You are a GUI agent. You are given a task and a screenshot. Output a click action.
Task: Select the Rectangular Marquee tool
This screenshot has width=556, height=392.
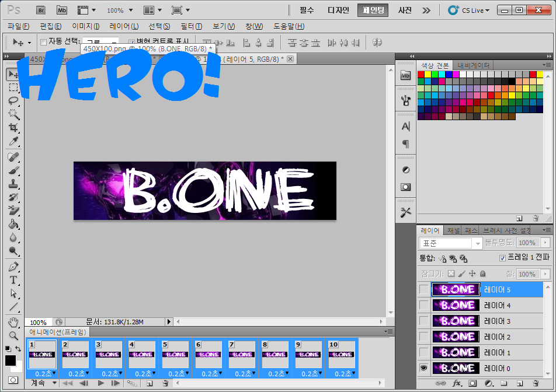pyautogui.click(x=13, y=87)
